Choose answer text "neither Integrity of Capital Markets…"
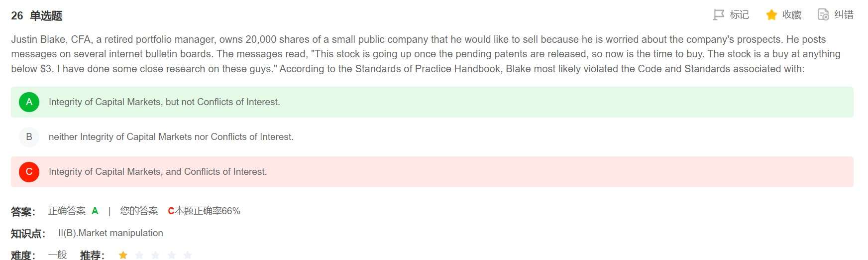 click(x=171, y=137)
